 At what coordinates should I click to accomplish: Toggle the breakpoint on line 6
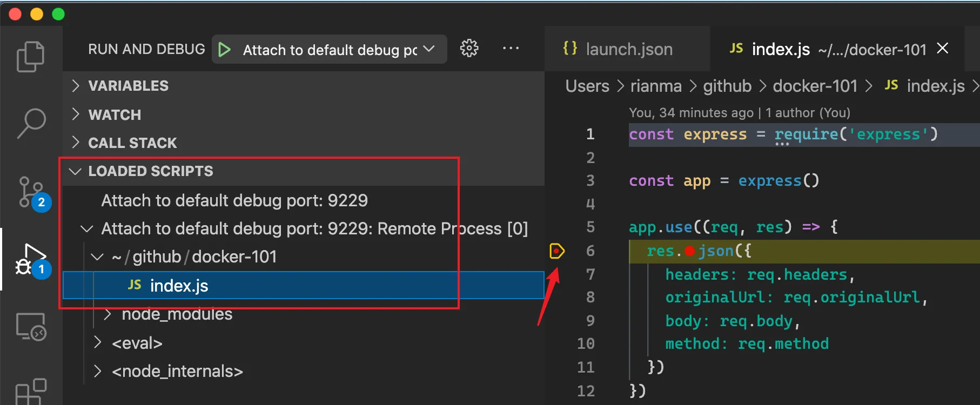coord(556,251)
